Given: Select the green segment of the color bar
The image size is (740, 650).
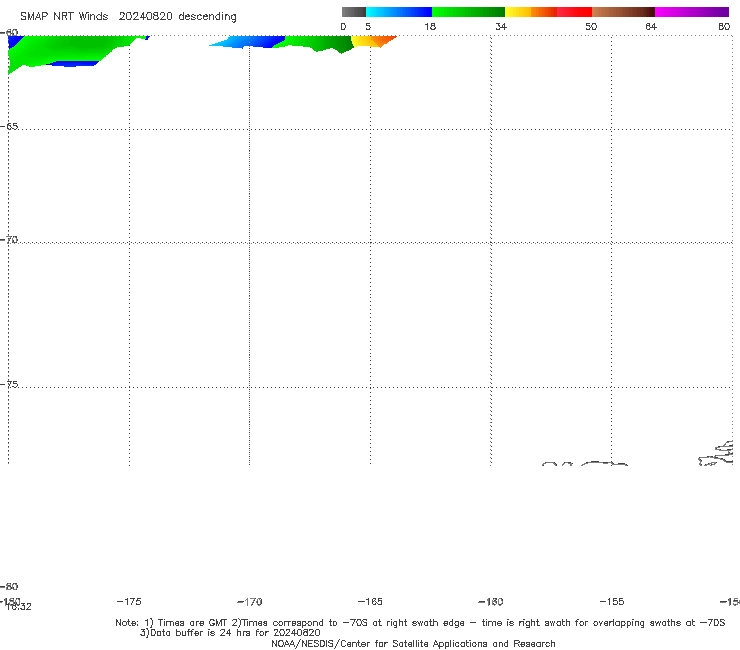Looking at the screenshot, I should (468, 12).
